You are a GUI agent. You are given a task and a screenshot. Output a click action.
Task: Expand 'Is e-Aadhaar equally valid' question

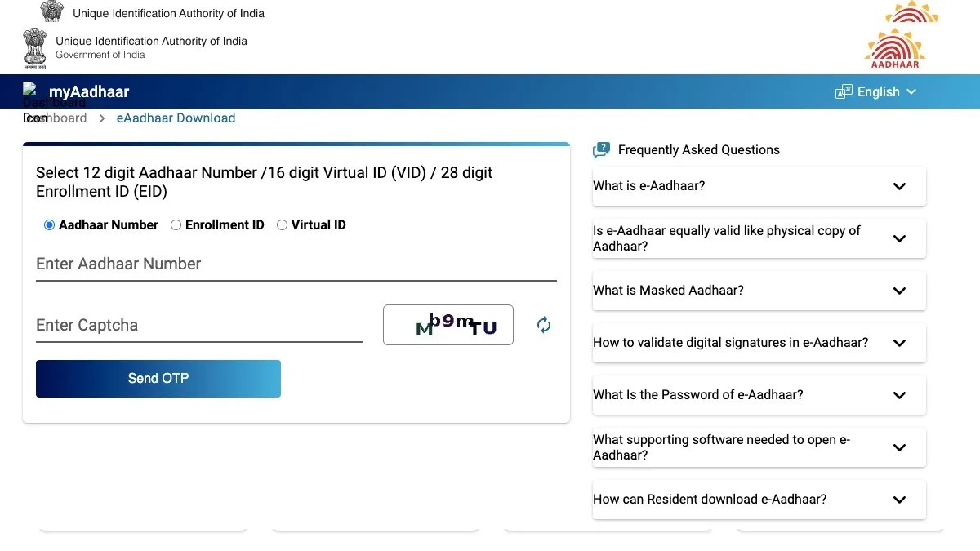[759, 238]
